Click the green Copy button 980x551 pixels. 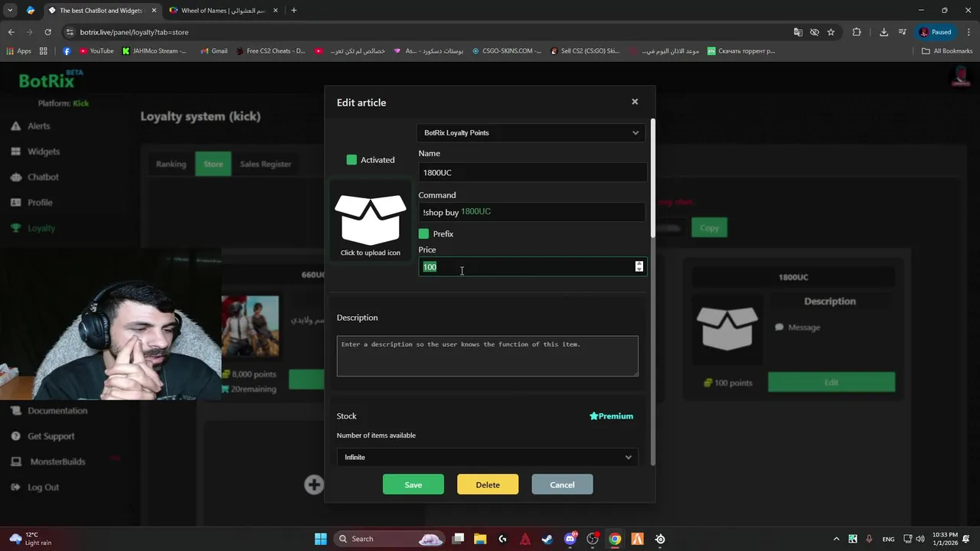pos(709,227)
